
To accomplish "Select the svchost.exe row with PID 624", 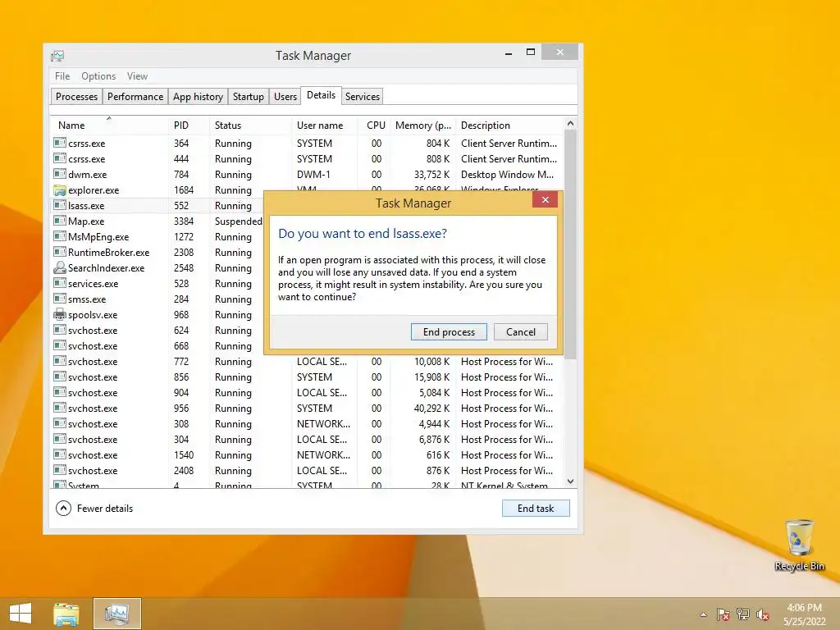I will 157,330.
